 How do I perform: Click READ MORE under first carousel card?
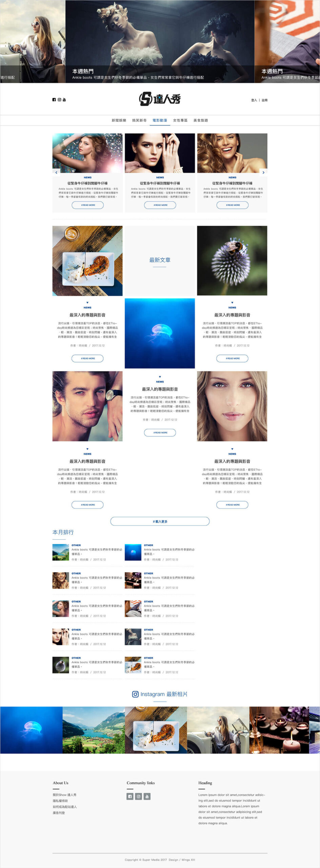click(x=88, y=205)
